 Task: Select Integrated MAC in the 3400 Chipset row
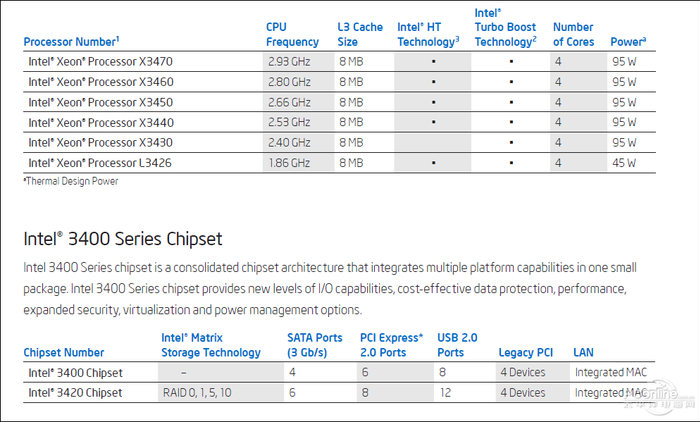[x=611, y=373]
